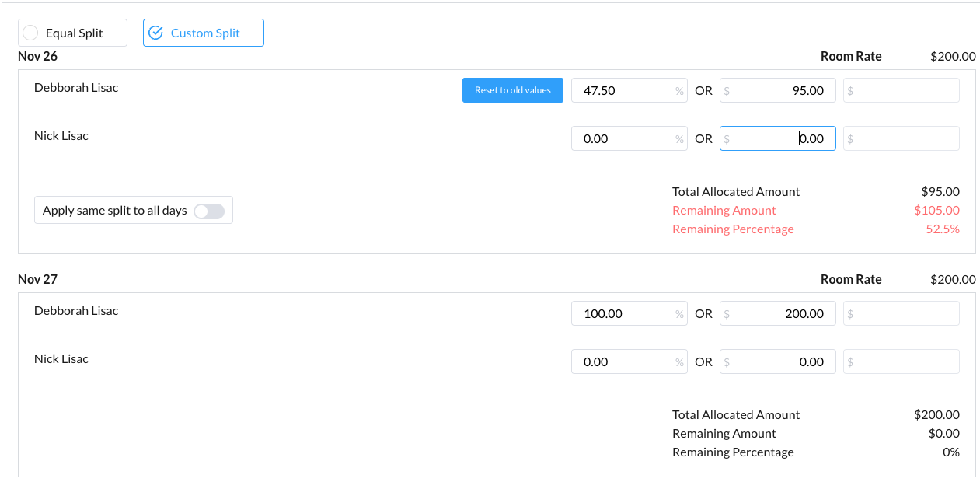Click the empty third field for Nick on Nov 27
Screen dimensions: 980x482
click(x=901, y=361)
